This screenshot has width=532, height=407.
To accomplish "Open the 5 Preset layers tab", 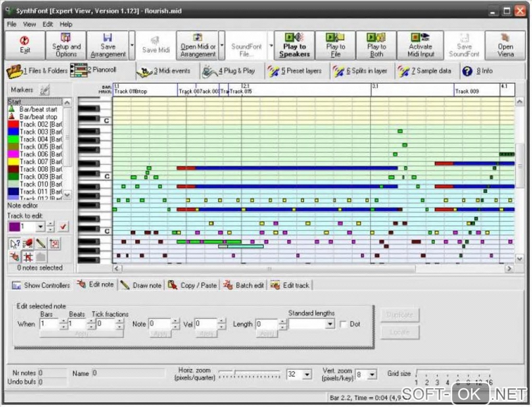I will click(x=294, y=71).
